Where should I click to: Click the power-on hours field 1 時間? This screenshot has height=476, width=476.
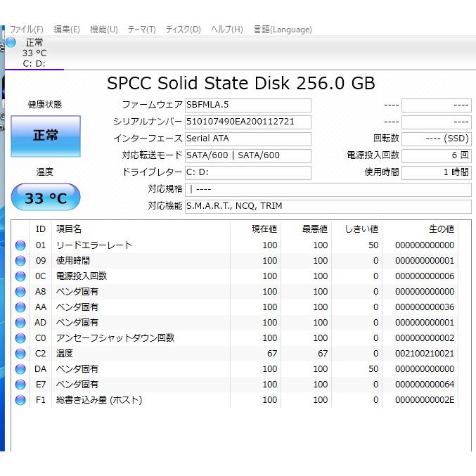click(437, 173)
